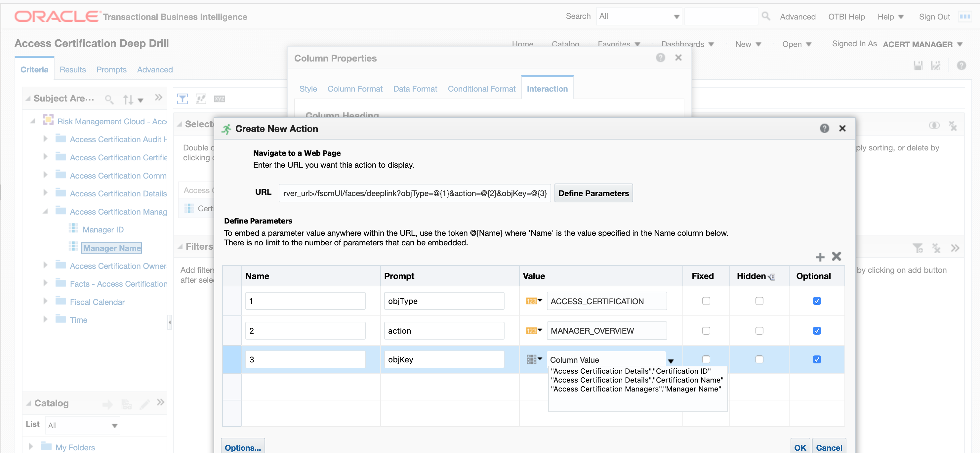Screen dimensions: 980x453
Task: Toggle Optional checkbox for objType row
Action: 817,301
